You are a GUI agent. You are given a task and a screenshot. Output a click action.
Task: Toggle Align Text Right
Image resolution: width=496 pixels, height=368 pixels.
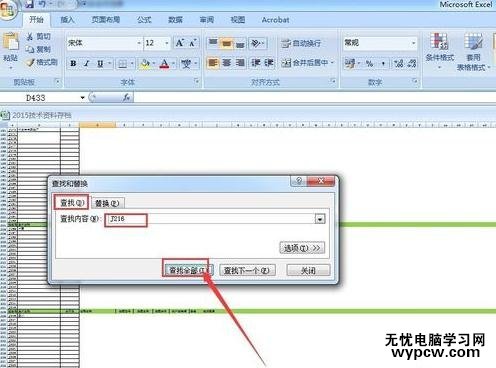240,63
